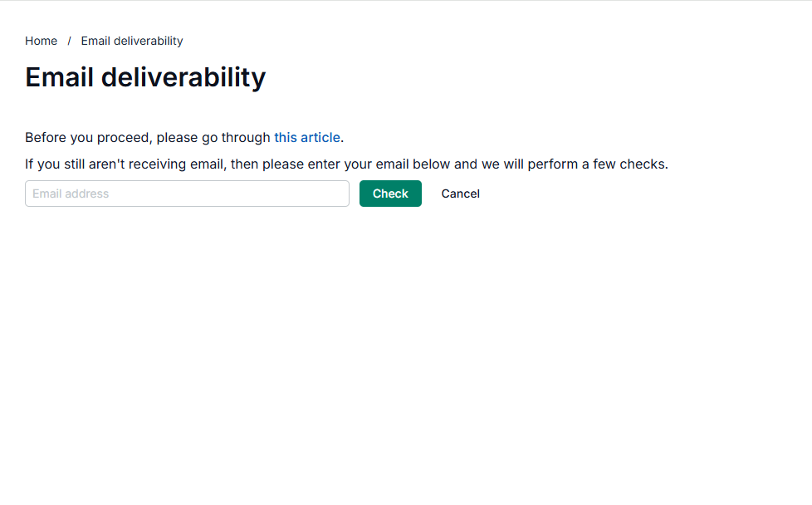The width and height of the screenshot is (812, 505).
Task: Click the Cancel button
Action: pyautogui.click(x=460, y=194)
